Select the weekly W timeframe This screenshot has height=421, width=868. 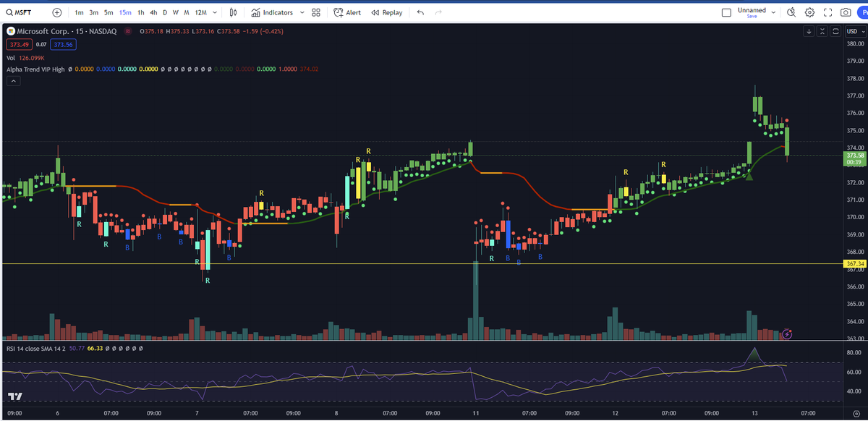[176, 12]
